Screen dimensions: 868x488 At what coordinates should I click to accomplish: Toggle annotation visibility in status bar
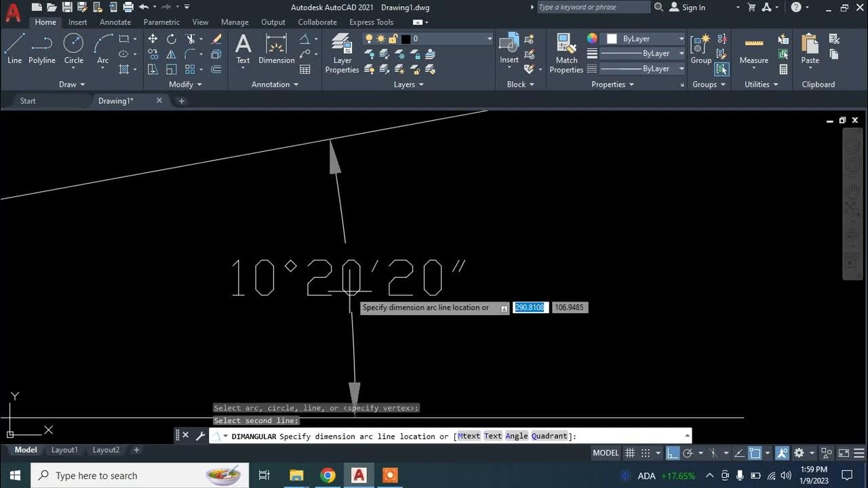coord(782,453)
